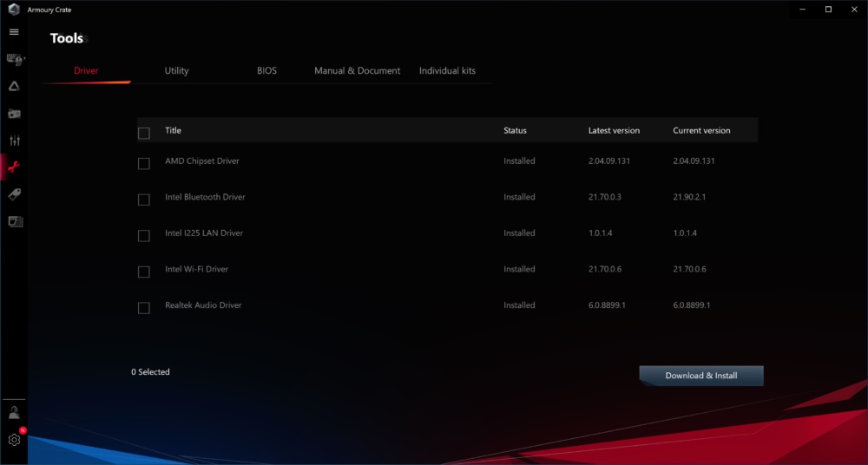The width and height of the screenshot is (868, 465).
Task: Click Bluetooth current version 21.90.2.1
Action: tap(689, 197)
